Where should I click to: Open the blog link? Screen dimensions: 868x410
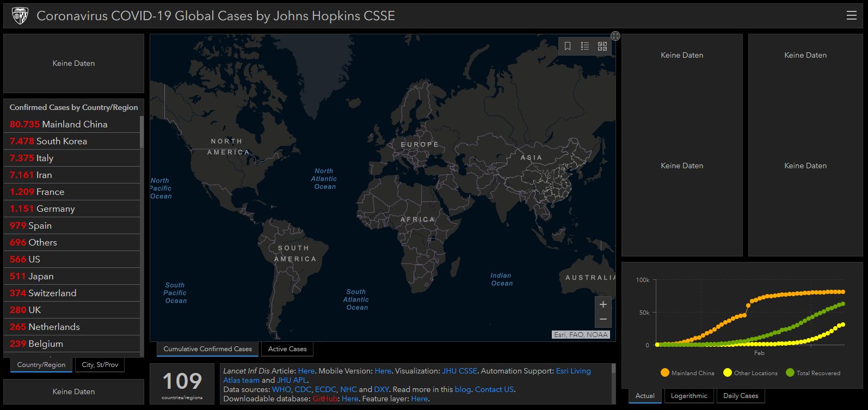(x=463, y=389)
